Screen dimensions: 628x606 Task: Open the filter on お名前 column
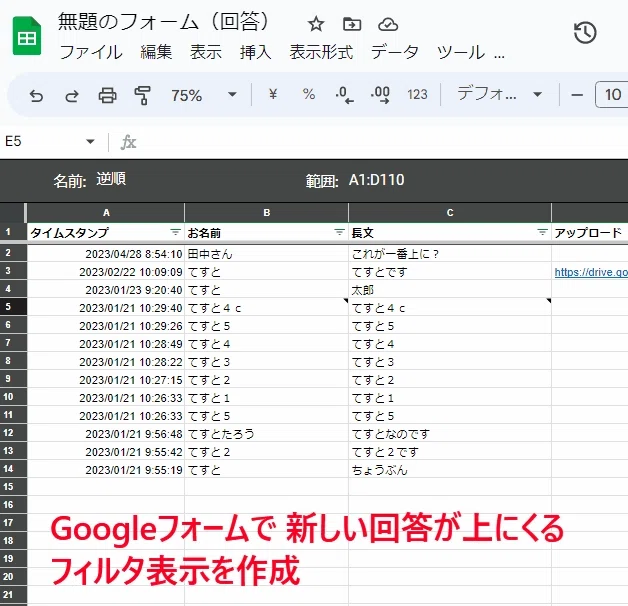point(339,232)
